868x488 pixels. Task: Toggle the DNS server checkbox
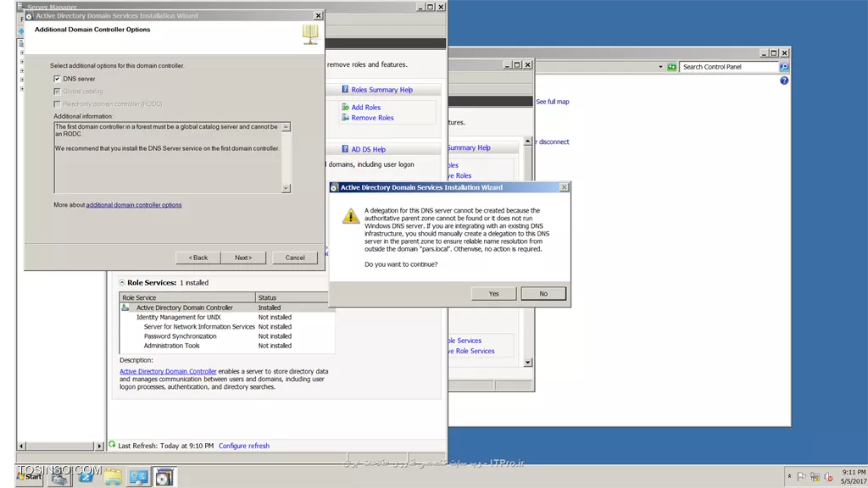pos(57,79)
